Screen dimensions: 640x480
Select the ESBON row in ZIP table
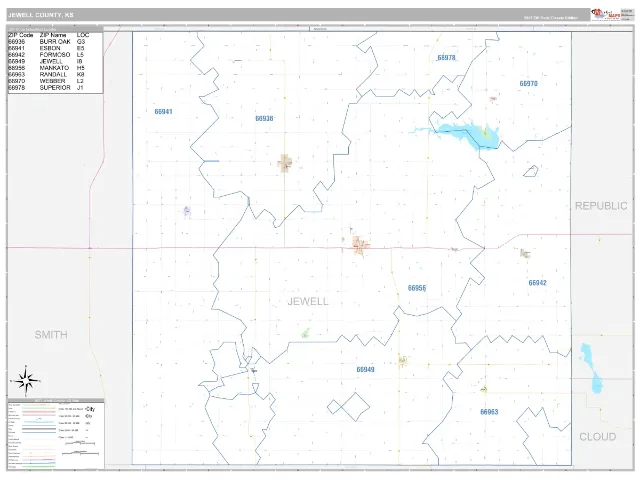[47, 48]
